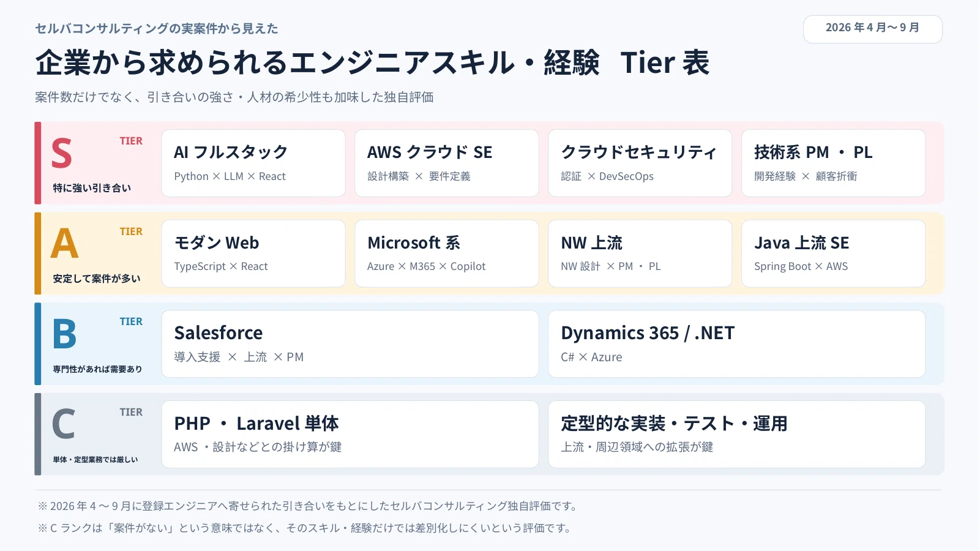Click the large red S tier letter
Screen dimensions: 980x551
[x=62, y=153]
